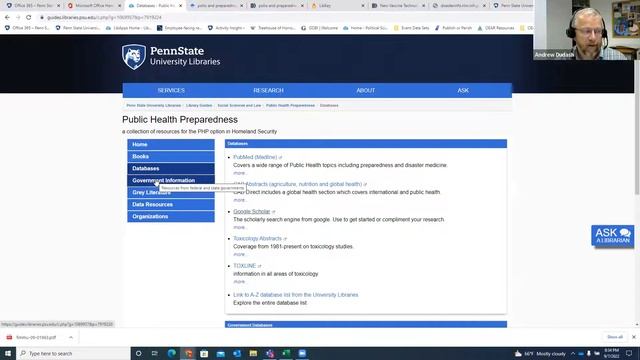Click the page vertical scrollbar thumb

[x=637, y=127]
